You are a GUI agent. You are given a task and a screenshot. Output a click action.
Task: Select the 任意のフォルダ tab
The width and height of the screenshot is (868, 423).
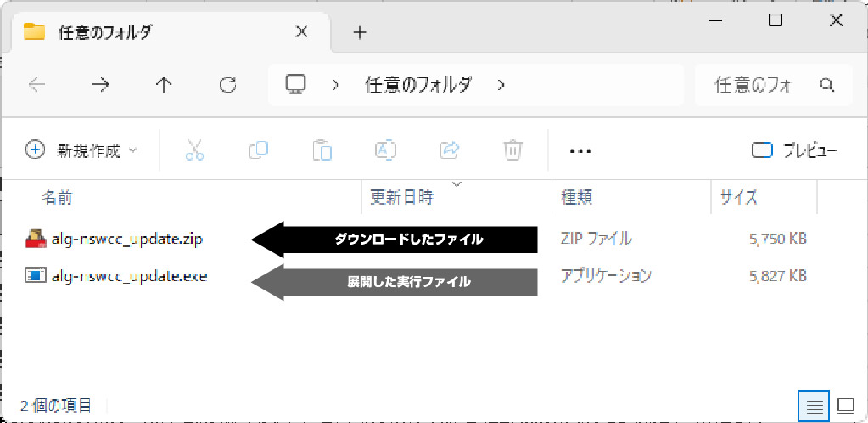161,32
